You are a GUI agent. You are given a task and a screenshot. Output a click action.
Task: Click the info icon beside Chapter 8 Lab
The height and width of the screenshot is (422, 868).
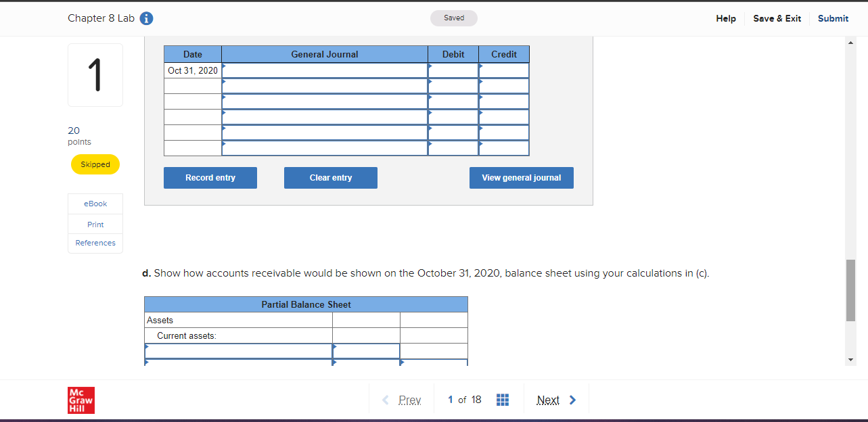tap(146, 18)
